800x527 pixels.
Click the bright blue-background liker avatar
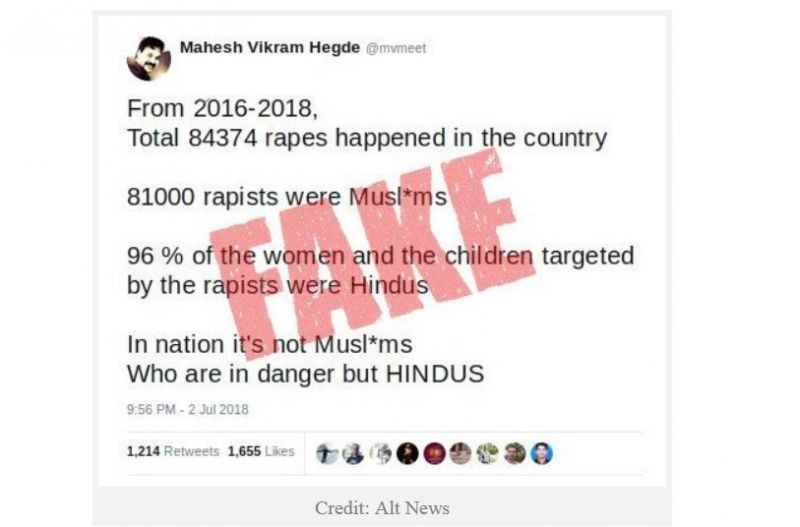541,453
